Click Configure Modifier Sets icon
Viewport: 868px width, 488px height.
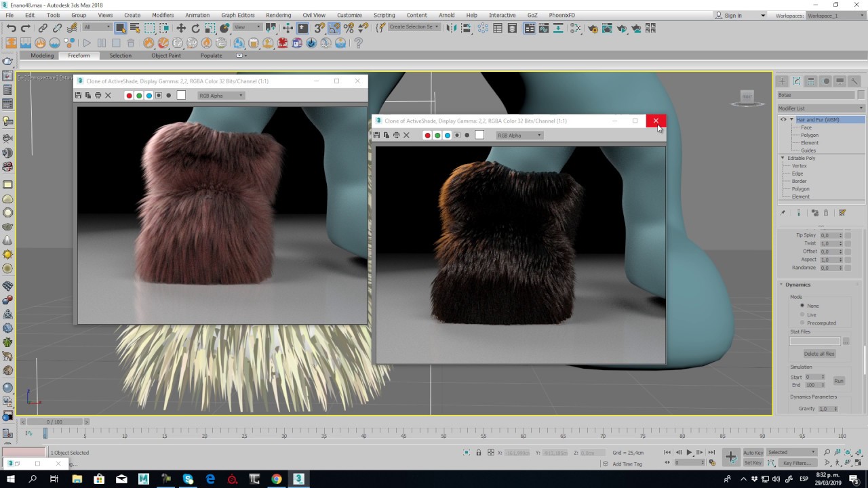tap(842, 213)
